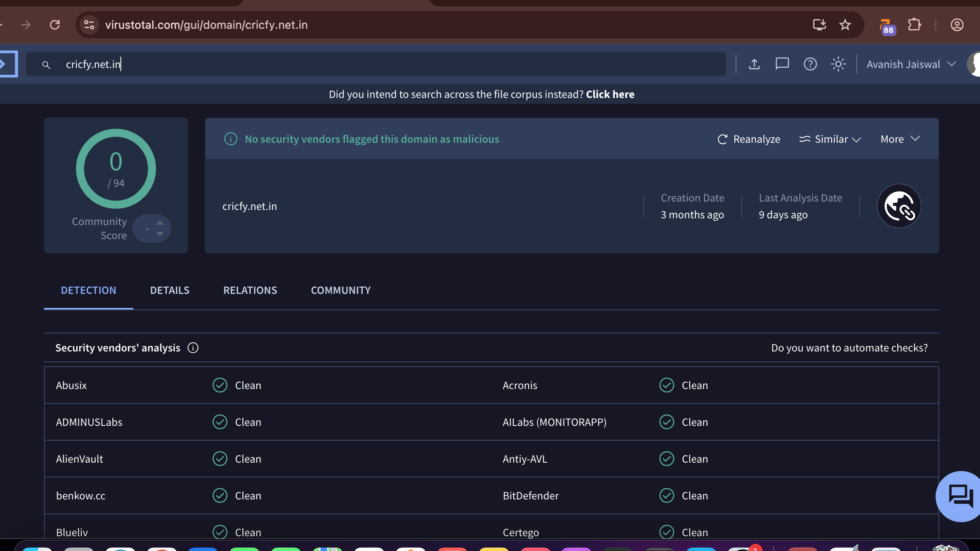Click the VirusTotal logo icon
Image resolution: width=980 pixels, height=551 pixels.
pos(8,64)
